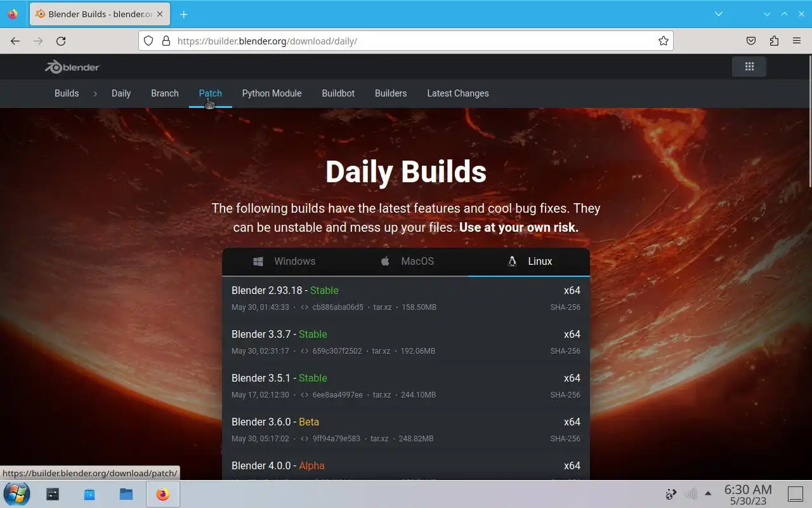Open SHA-256 link for Blender 3.5.1
The image size is (812, 508).
point(565,395)
